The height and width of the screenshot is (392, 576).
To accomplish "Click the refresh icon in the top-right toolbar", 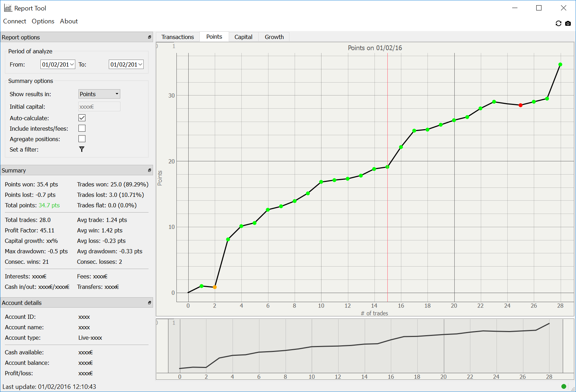I will click(x=558, y=23).
